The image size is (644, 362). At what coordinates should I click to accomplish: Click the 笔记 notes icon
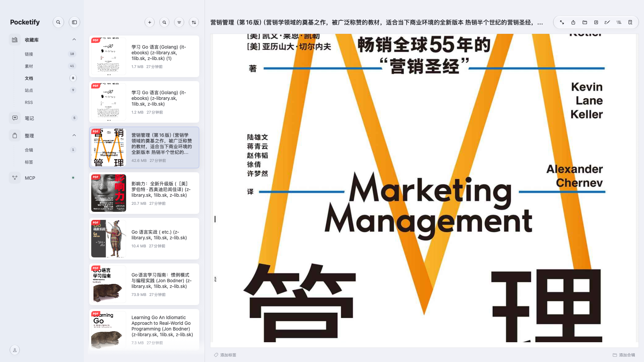[15, 118]
